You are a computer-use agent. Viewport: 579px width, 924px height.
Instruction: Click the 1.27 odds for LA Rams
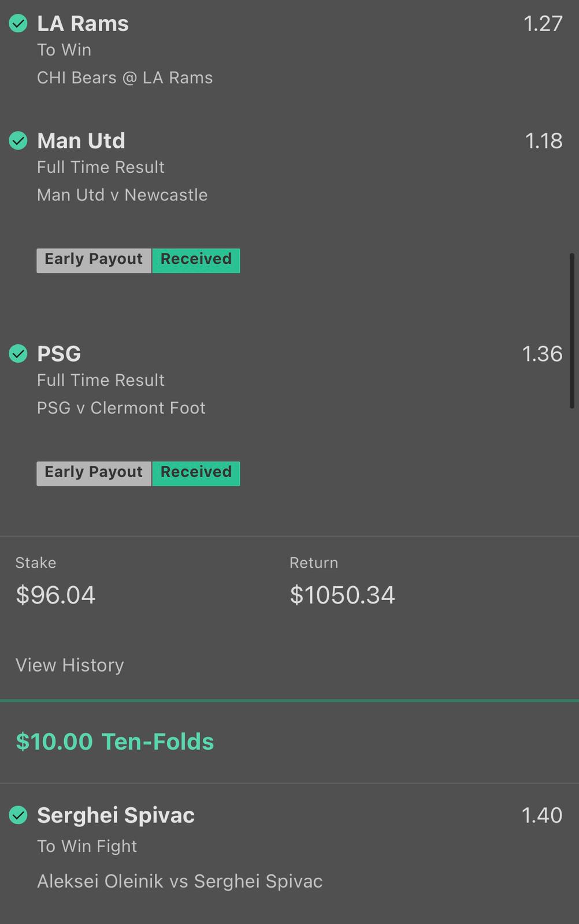543,24
